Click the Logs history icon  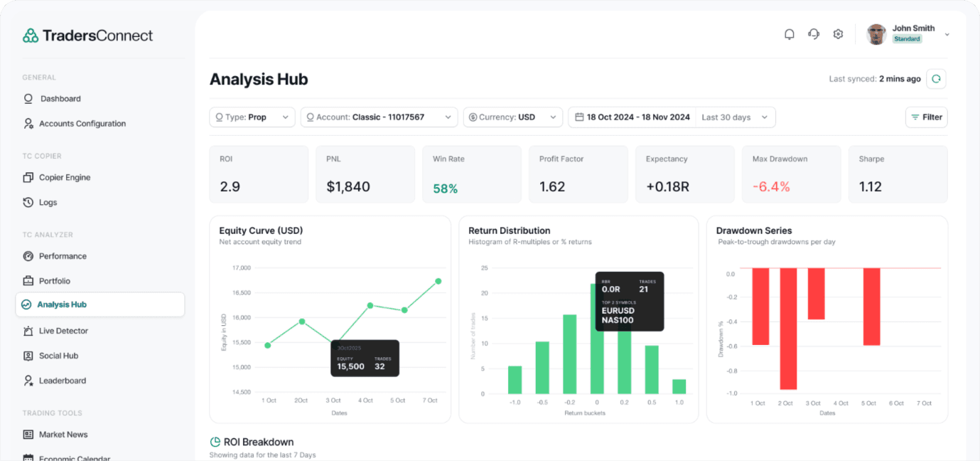point(28,203)
